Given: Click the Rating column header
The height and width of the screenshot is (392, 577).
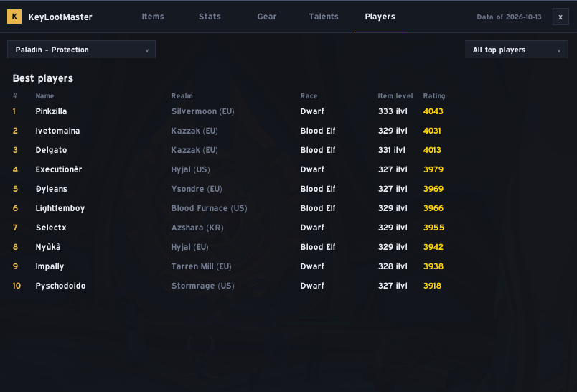Looking at the screenshot, I should (434, 96).
